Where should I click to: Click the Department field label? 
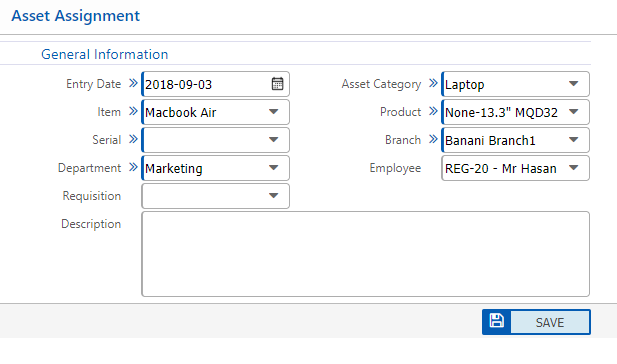tap(89, 168)
